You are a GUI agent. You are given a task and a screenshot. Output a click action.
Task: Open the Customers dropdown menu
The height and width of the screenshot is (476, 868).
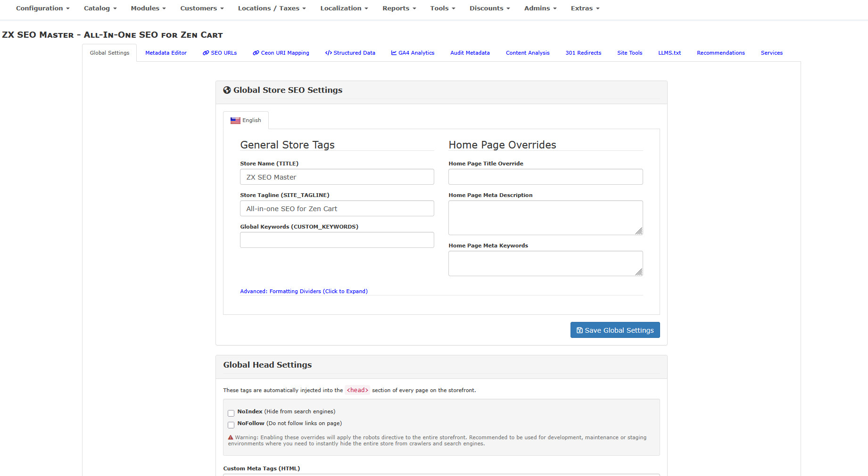pyautogui.click(x=202, y=8)
